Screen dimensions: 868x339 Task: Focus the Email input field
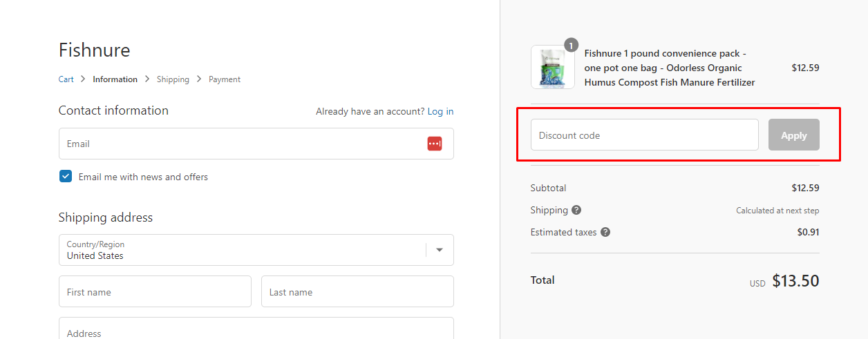click(256, 144)
